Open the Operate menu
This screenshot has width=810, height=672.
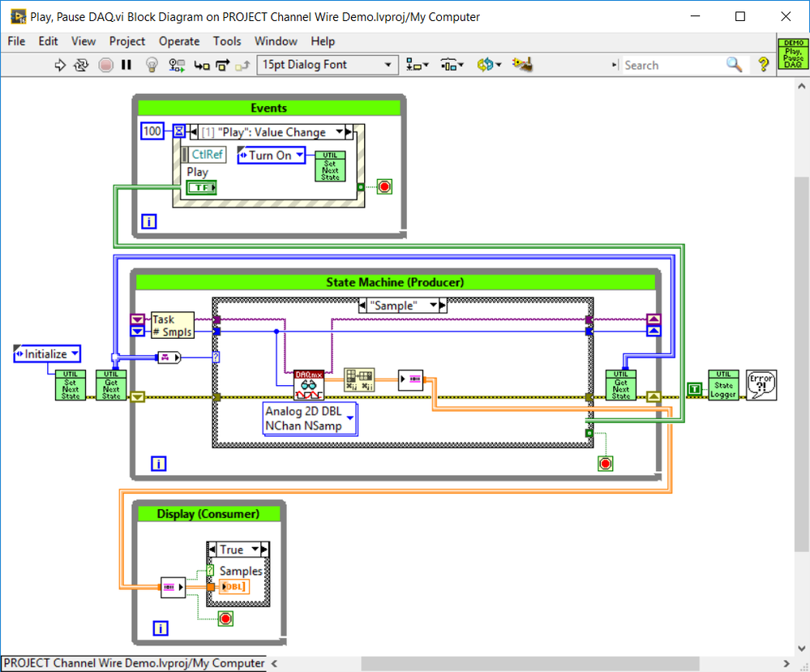point(179,41)
